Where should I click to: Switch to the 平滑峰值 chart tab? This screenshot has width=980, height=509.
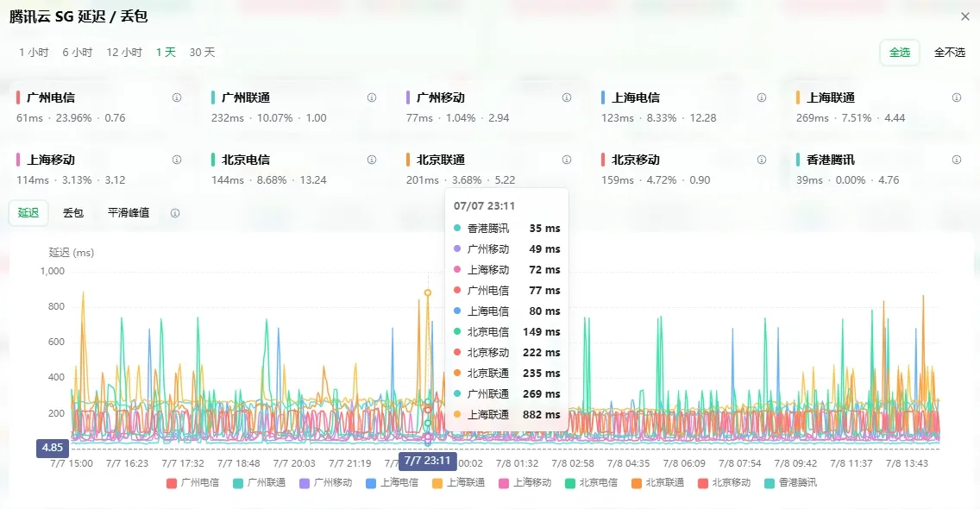(129, 213)
